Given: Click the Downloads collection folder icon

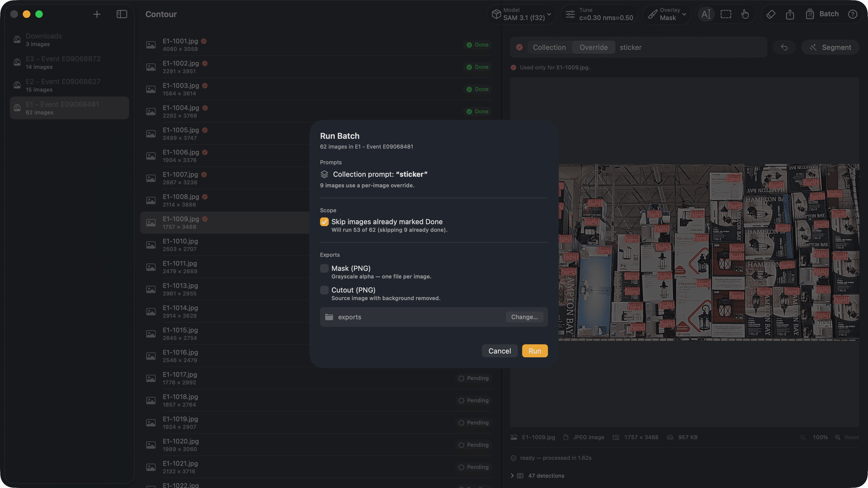Looking at the screenshot, I should tap(17, 40).
